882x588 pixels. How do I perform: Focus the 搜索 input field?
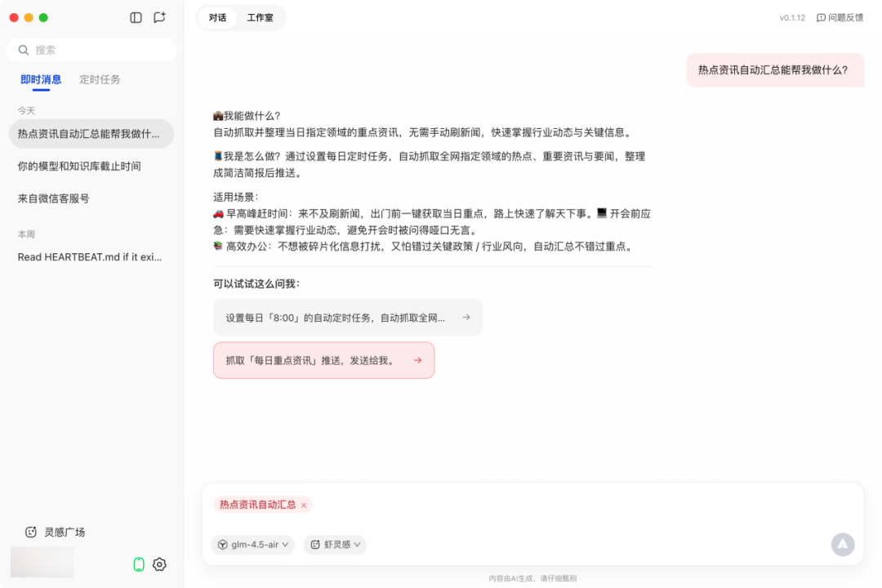(98, 50)
